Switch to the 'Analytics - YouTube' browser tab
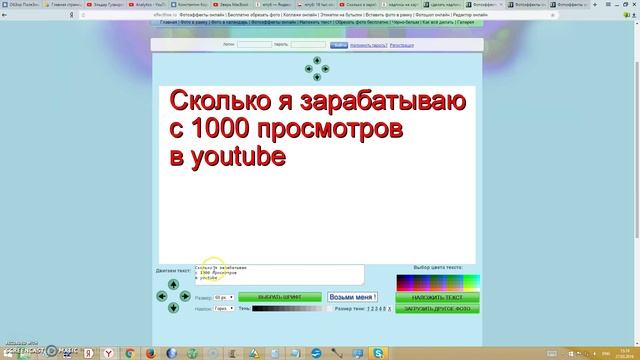 (x=147, y=4)
